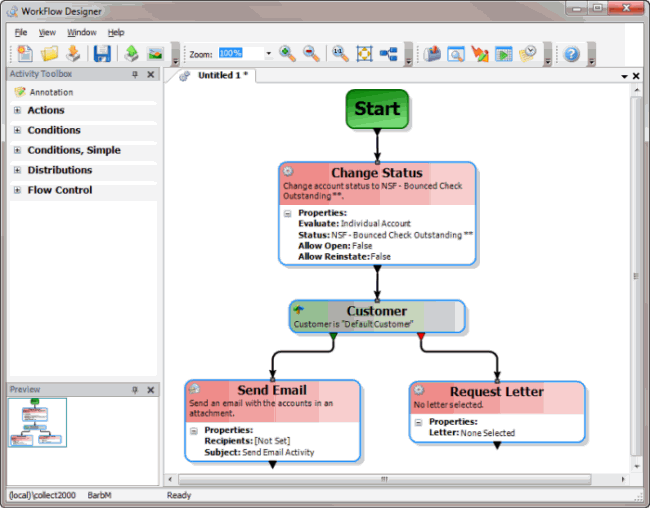Click the Zoom Out magnifier icon
The height and width of the screenshot is (508, 650).
[x=312, y=53]
